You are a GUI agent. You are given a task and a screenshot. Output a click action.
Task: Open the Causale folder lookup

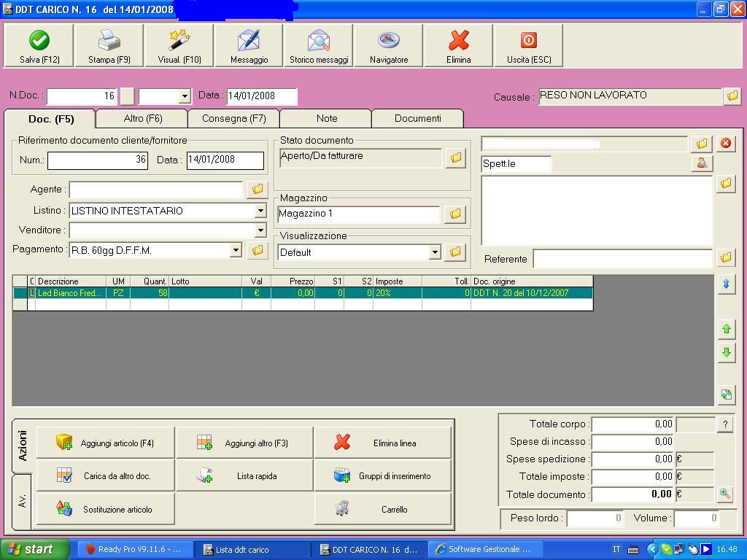(732, 96)
